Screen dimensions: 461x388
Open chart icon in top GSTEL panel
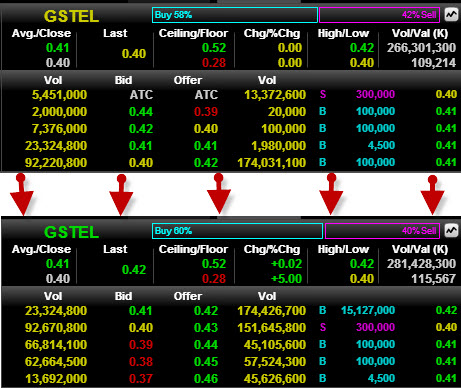[x=451, y=15]
